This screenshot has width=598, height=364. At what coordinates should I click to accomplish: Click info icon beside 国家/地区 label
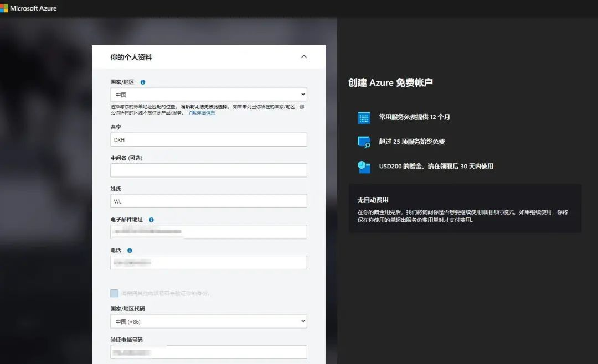pyautogui.click(x=143, y=82)
